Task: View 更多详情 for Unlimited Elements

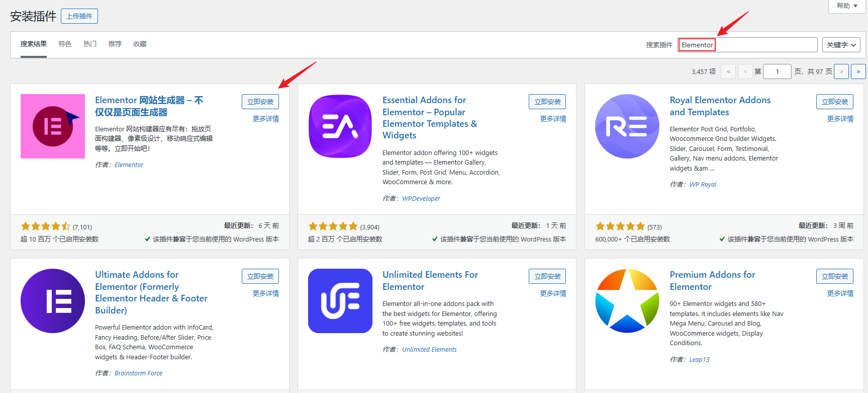Action: point(553,293)
